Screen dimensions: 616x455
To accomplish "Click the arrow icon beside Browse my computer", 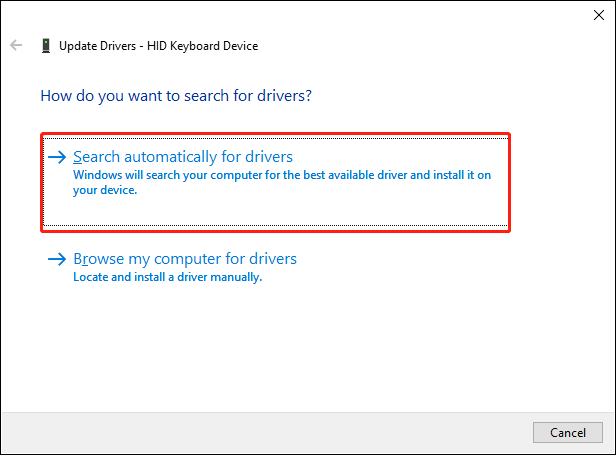I will (57, 259).
